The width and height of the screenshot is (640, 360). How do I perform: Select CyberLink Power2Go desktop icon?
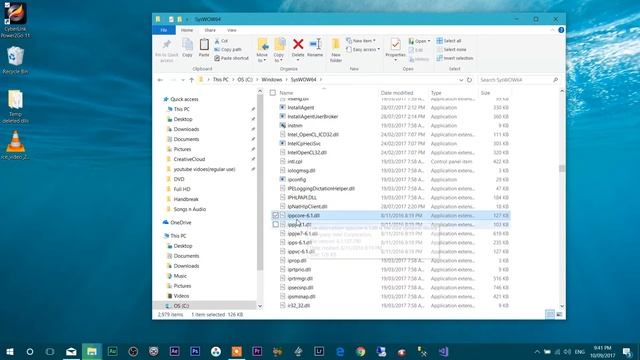click(x=16, y=20)
